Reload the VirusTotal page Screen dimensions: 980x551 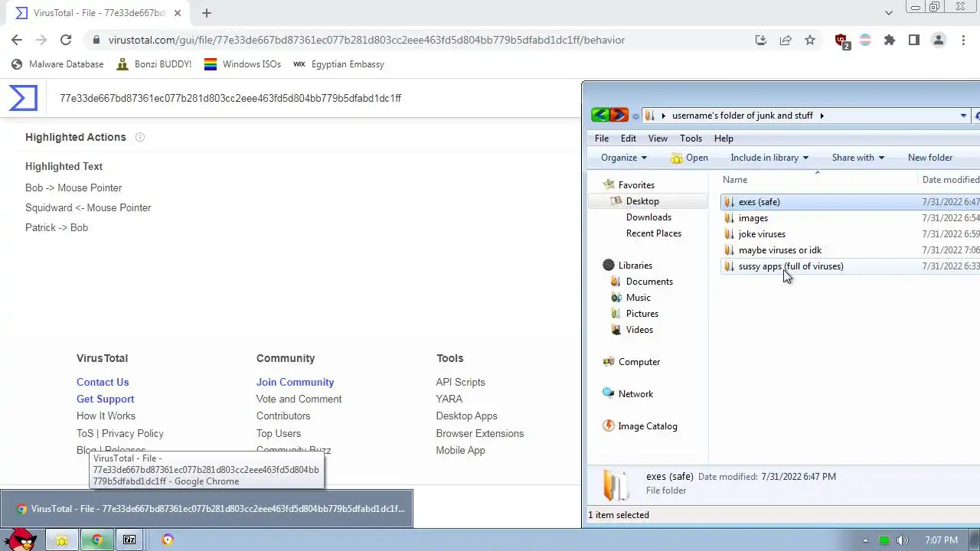tap(66, 40)
